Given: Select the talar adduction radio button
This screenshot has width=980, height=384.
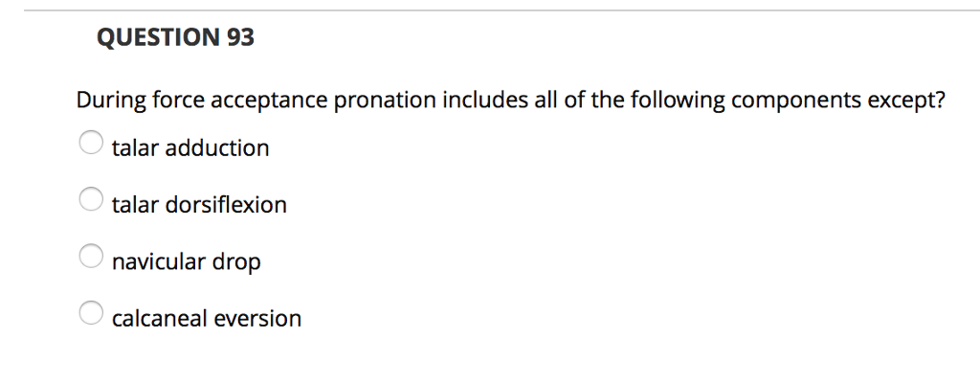Looking at the screenshot, I should pos(91,144).
